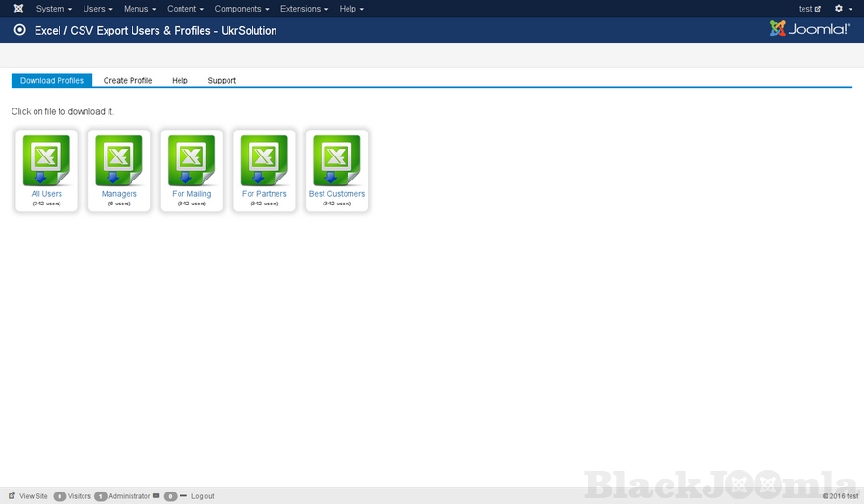864x504 pixels.
Task: Download the For Partners Excel file icon
Action: [x=264, y=160]
